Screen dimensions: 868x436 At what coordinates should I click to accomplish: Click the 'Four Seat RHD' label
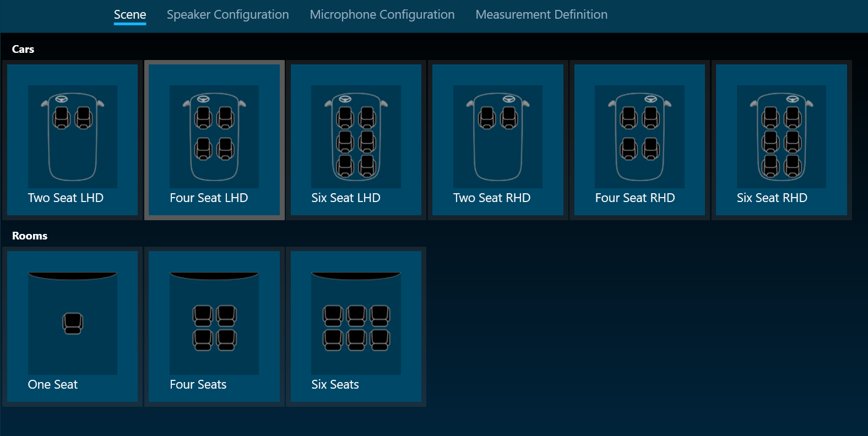(635, 198)
